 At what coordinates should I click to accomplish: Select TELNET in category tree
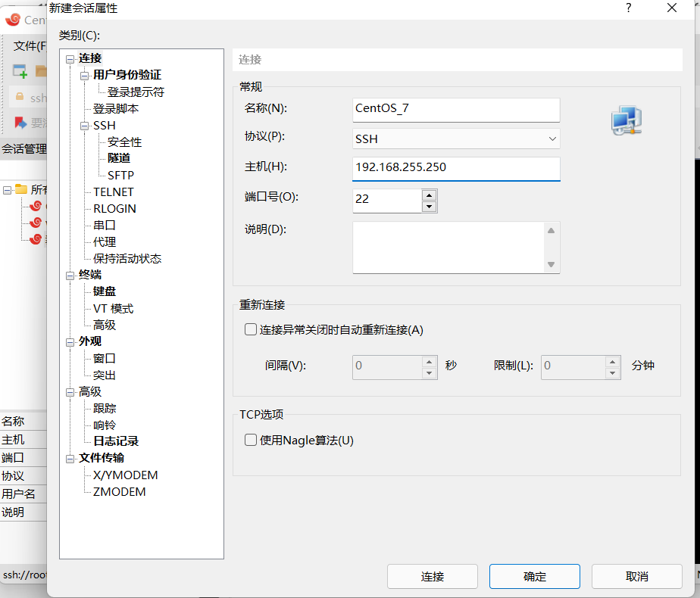pos(114,192)
